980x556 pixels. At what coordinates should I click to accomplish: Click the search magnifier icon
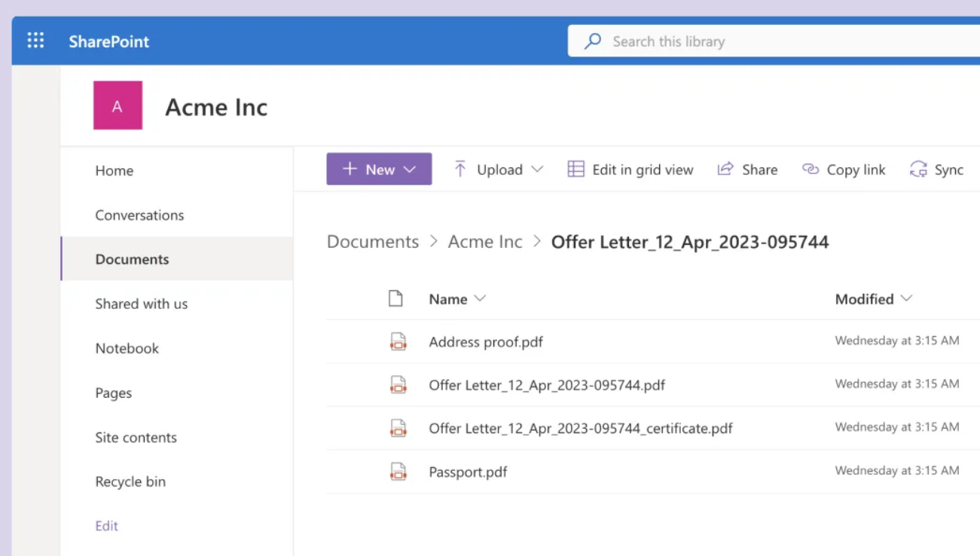[593, 41]
